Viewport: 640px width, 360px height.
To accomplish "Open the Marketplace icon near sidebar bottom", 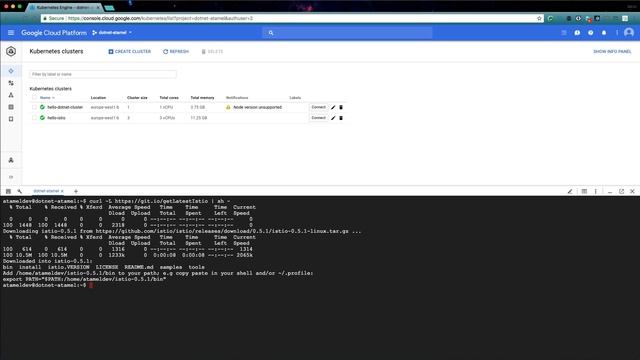I will click(11, 160).
